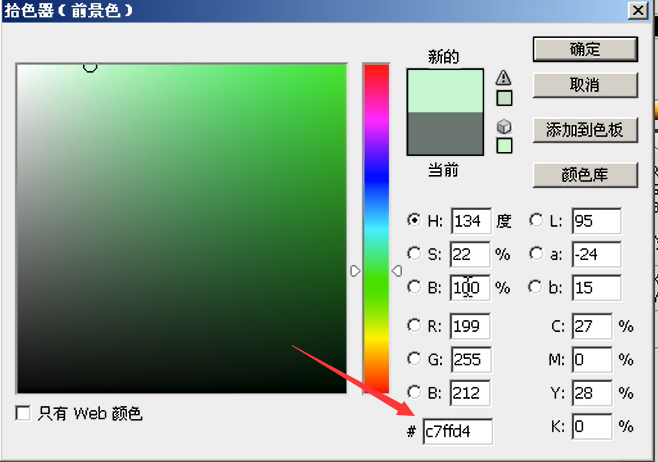658x462 pixels.
Task: Click the left hue slider arrow handle
Action: [355, 271]
